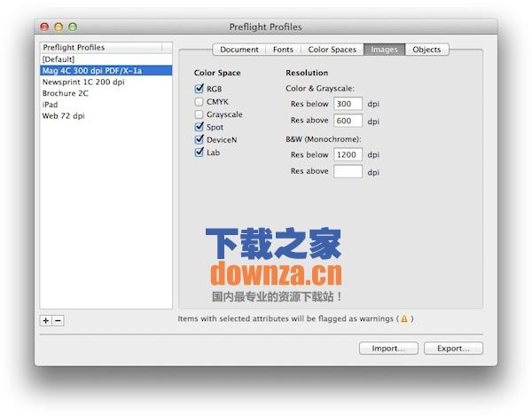Select the Web 72 dpi profile
This screenshot has height=416, width=532.
point(106,116)
